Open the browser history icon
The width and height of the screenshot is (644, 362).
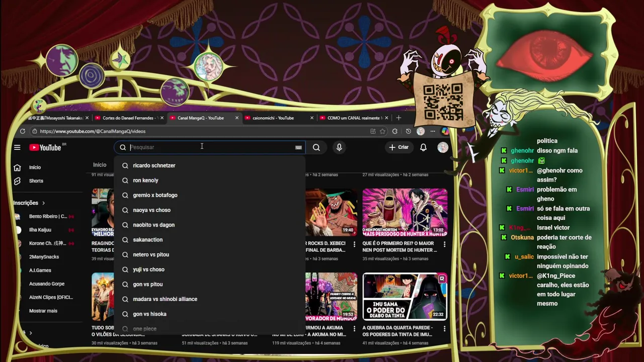408,131
